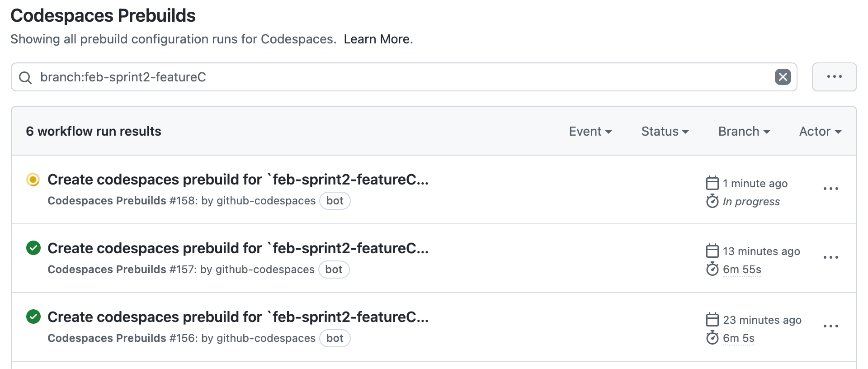Click the in-progress status icon on run #158
Image resolution: width=868 pixels, height=369 pixels.
click(33, 180)
